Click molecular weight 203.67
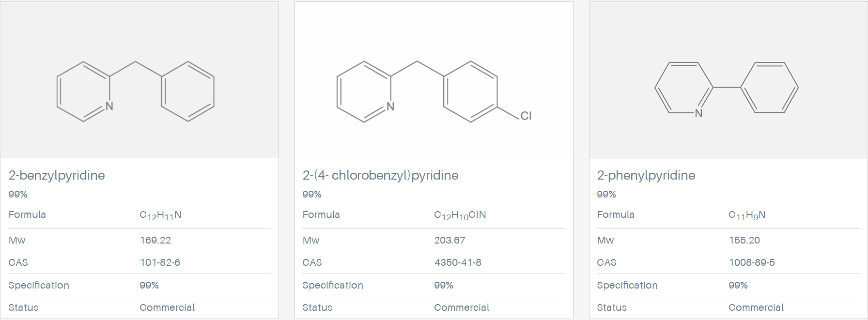Image resolution: width=868 pixels, height=320 pixels. pos(449,240)
